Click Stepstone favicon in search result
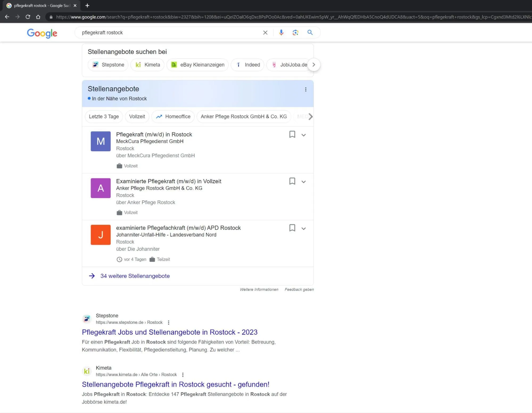This screenshot has width=532, height=413. point(87,319)
